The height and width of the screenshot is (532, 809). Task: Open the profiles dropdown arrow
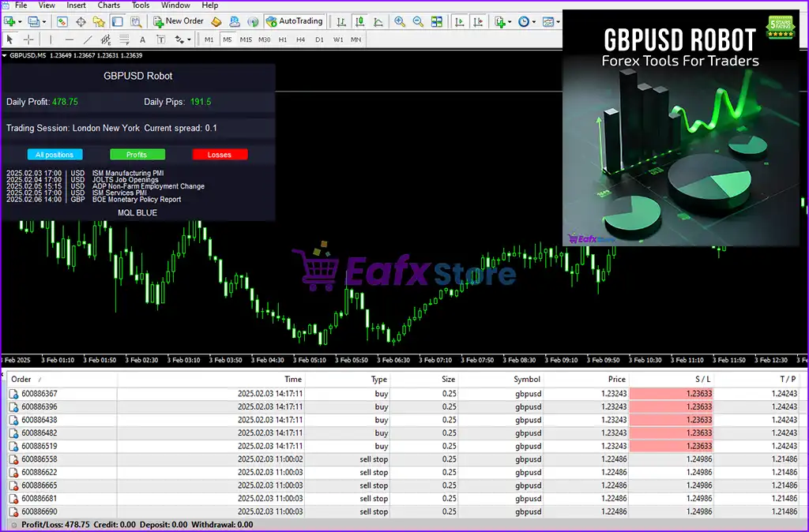pos(44,21)
